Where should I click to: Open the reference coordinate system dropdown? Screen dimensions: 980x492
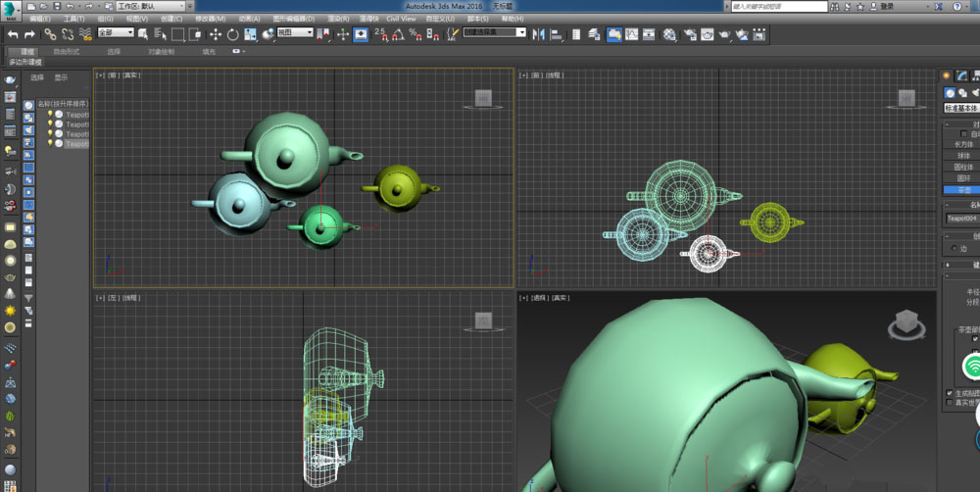pos(294,33)
